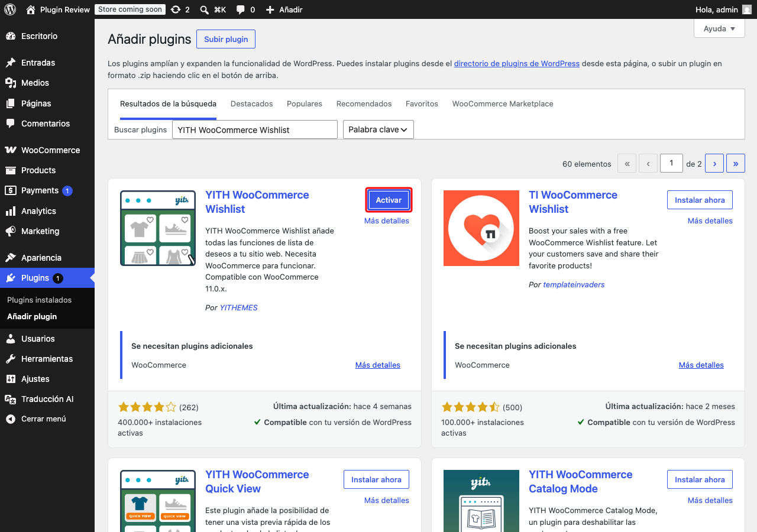Open the templateinvaders author link
The width and height of the screenshot is (757, 532).
click(574, 284)
